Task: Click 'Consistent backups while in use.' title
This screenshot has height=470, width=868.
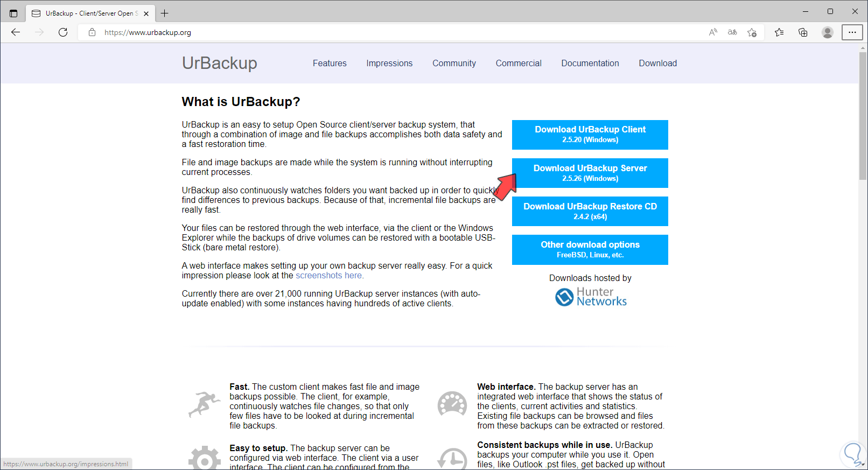Action: coord(545,445)
